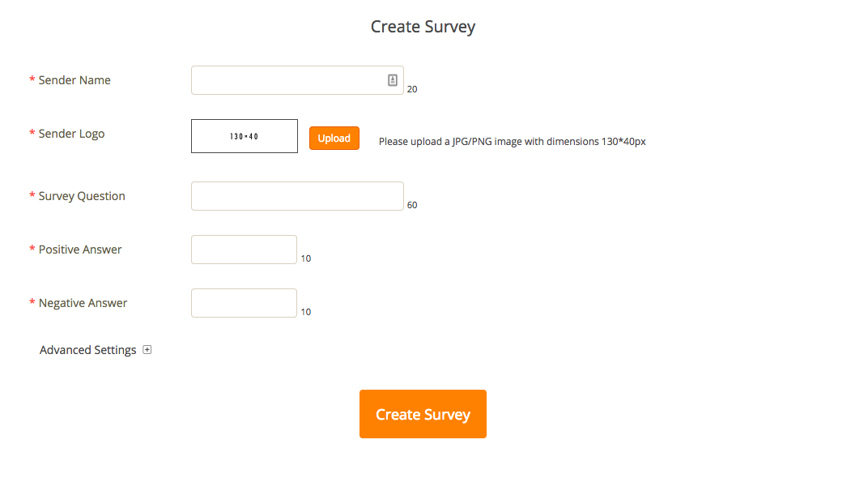Image resolution: width=868 pixels, height=478 pixels.
Task: Click the Advanced Settings label
Action: tap(87, 350)
